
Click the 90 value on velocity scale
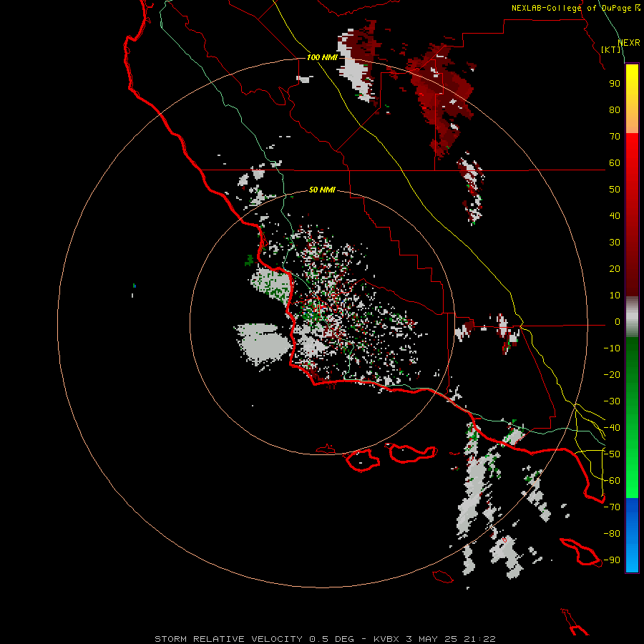pyautogui.click(x=615, y=84)
